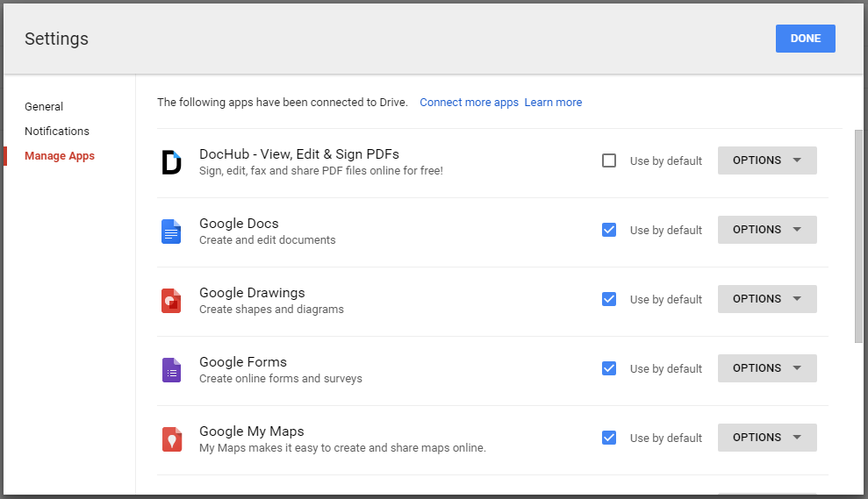Click the Google Forms app icon
This screenshot has width=868, height=499.
coord(171,370)
